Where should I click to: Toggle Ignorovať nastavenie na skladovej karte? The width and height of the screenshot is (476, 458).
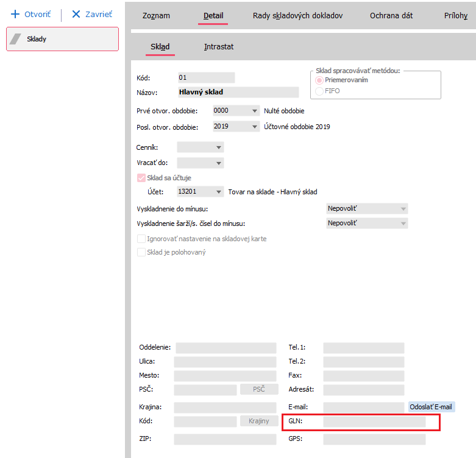click(x=141, y=239)
